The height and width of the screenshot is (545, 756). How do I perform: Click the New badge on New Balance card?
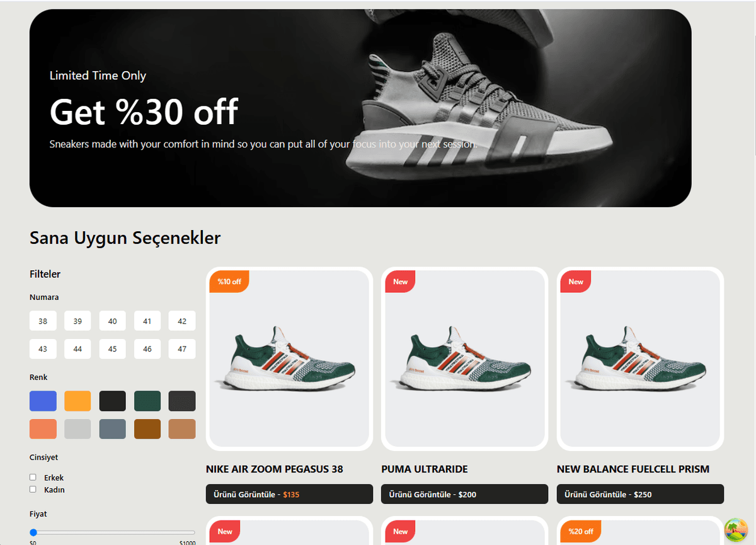pos(576,282)
